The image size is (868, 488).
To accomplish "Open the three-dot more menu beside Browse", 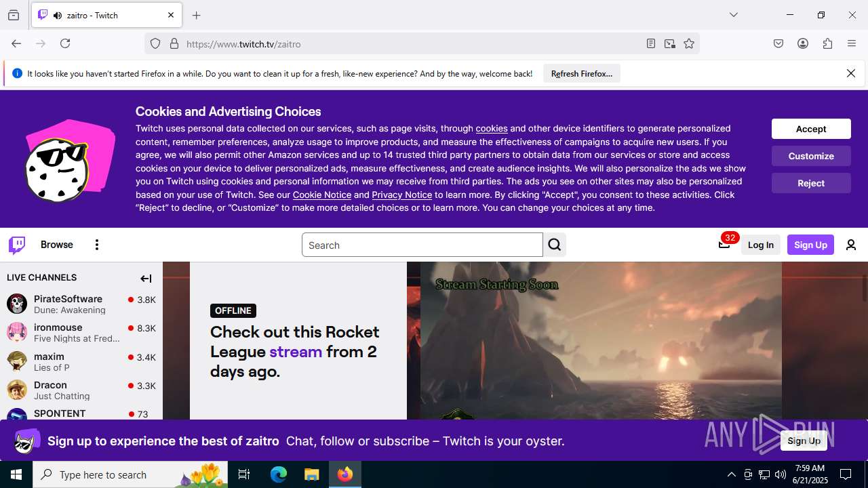I will pyautogui.click(x=97, y=245).
